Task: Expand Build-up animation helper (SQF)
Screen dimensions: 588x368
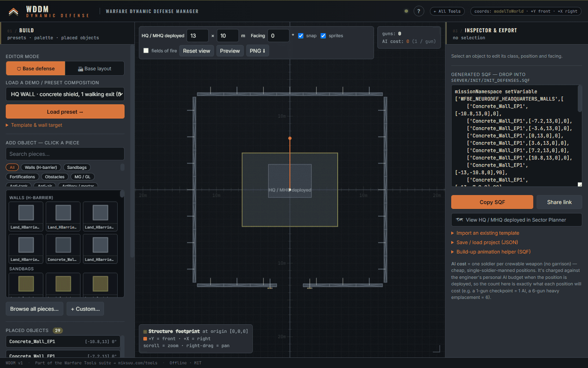Action: [491, 252]
